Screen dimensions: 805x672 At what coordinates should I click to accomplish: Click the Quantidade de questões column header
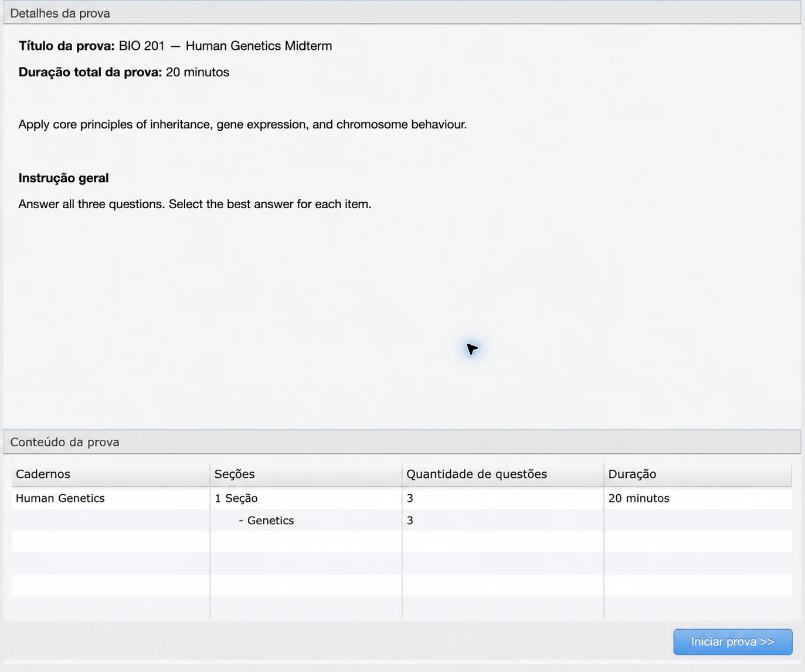point(503,474)
